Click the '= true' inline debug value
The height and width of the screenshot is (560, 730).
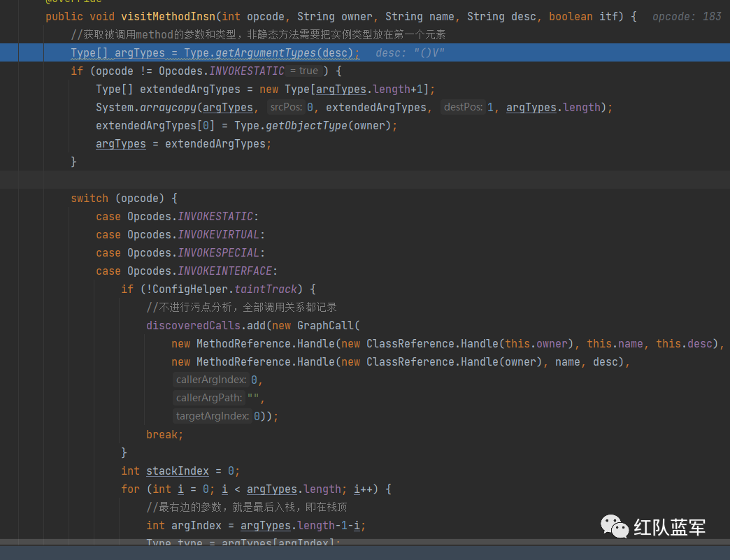pyautogui.click(x=304, y=71)
